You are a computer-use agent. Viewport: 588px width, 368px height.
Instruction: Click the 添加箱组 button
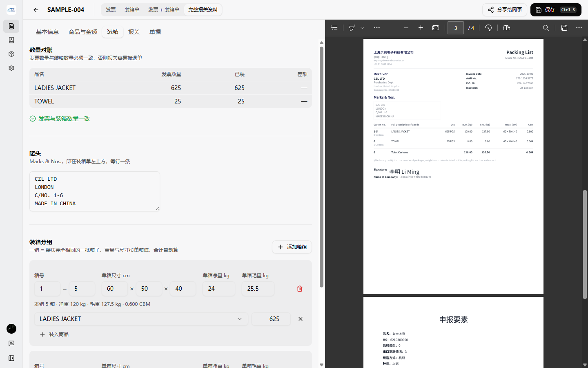click(x=292, y=247)
